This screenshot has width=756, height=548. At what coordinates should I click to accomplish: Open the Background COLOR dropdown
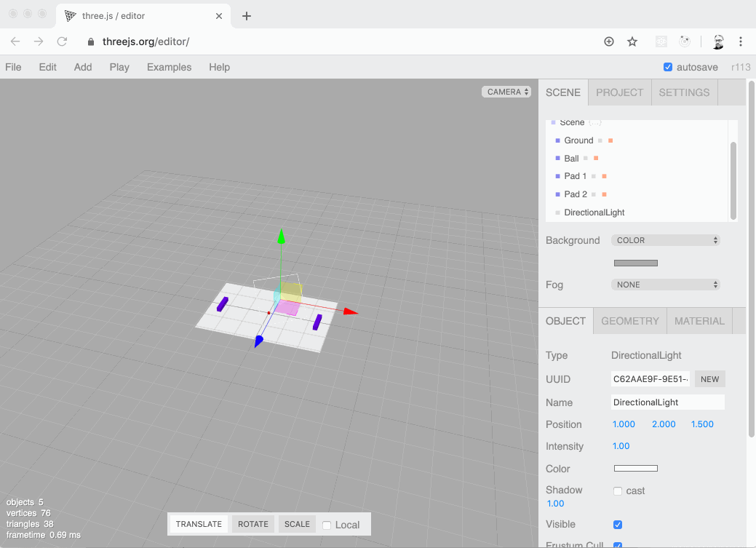pyautogui.click(x=665, y=240)
